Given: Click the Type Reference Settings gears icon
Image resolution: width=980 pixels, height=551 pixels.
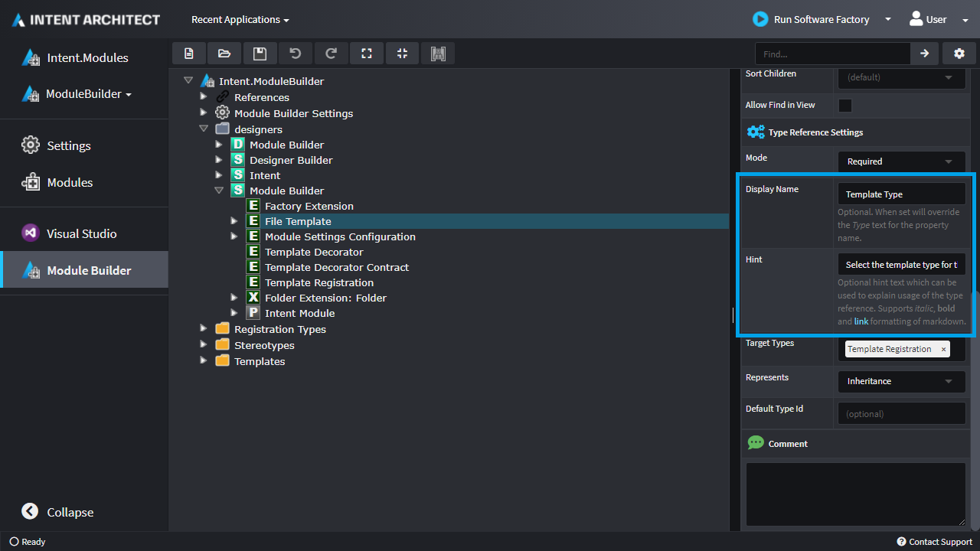Looking at the screenshot, I should (x=756, y=132).
